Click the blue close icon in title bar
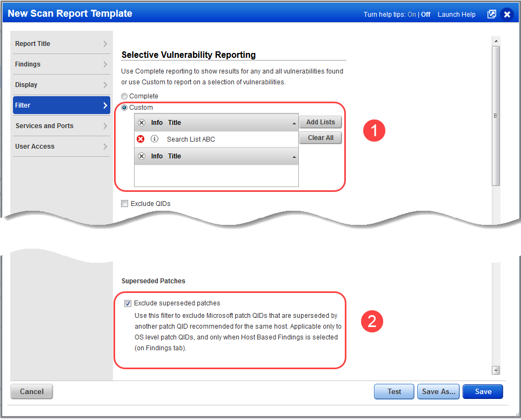This screenshot has height=420, width=521. click(507, 14)
